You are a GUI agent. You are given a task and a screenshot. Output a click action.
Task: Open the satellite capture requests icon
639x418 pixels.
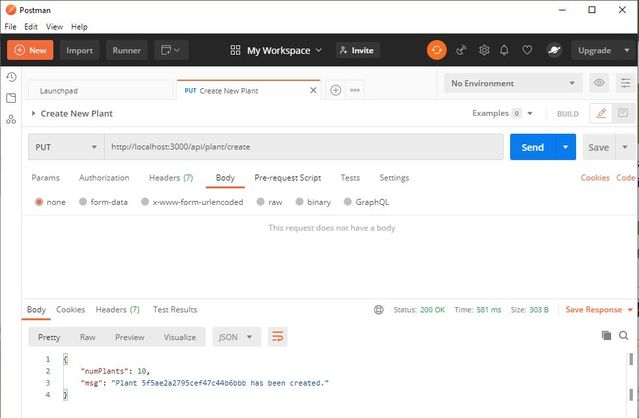(x=461, y=50)
